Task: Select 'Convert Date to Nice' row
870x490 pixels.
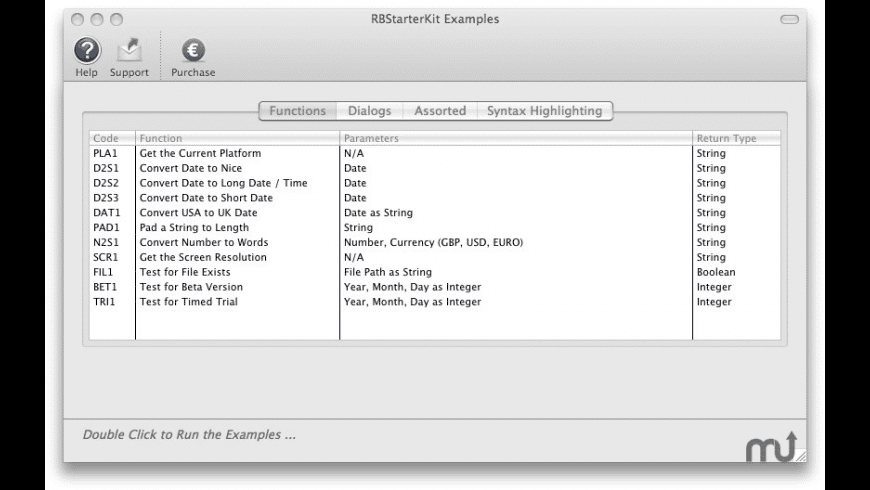Action: pos(435,168)
